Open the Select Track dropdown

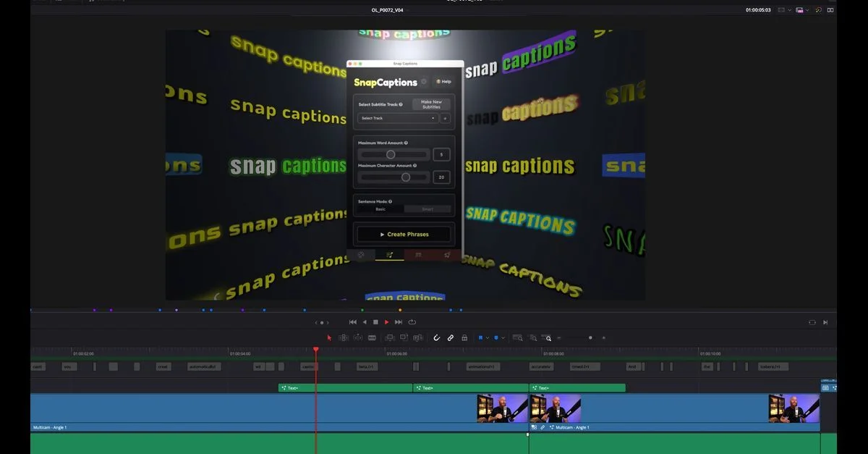[x=399, y=118]
